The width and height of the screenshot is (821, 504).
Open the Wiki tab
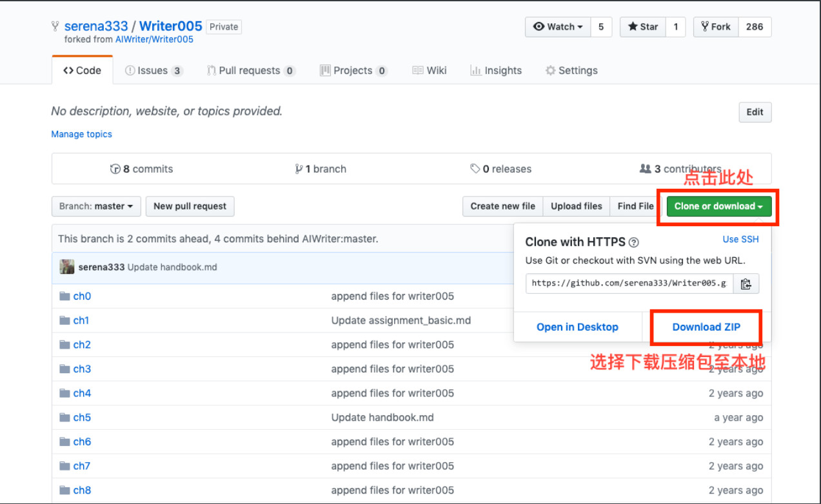point(430,70)
